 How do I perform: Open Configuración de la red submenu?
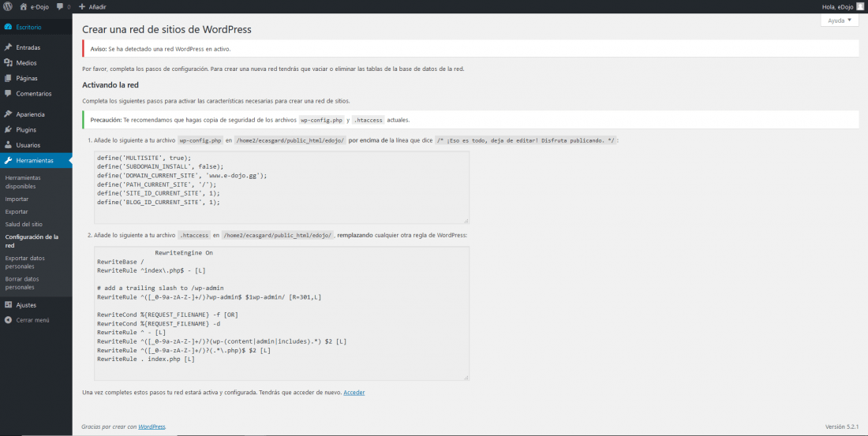click(32, 241)
